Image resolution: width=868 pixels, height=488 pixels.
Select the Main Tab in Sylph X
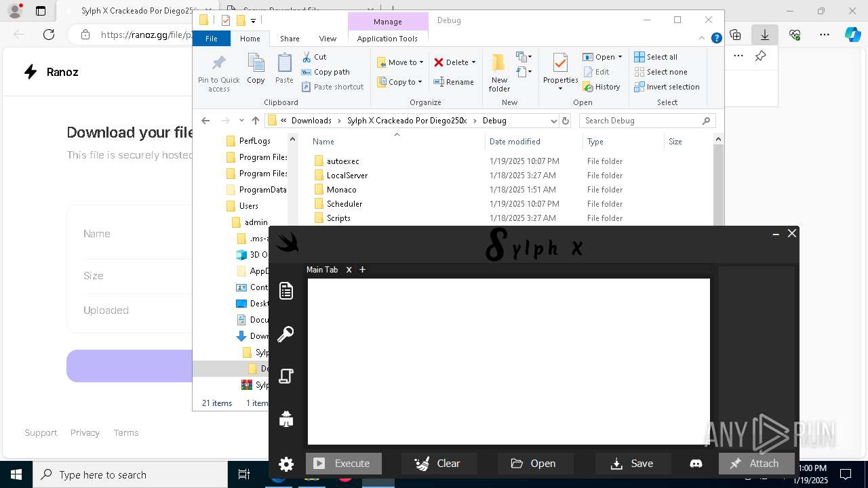322,269
